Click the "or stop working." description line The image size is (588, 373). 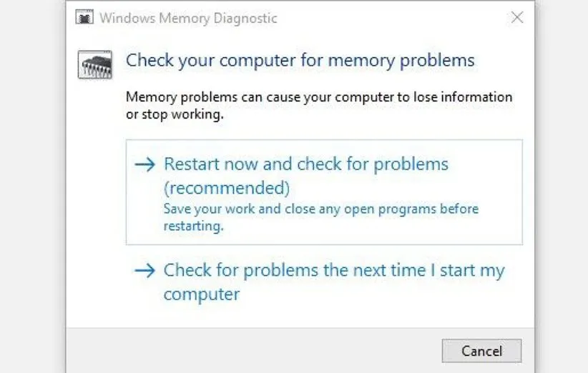point(170,115)
